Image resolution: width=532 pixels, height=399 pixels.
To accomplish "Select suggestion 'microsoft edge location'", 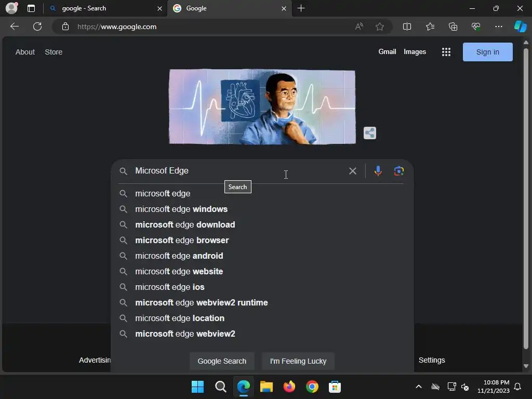I will 262,318.
